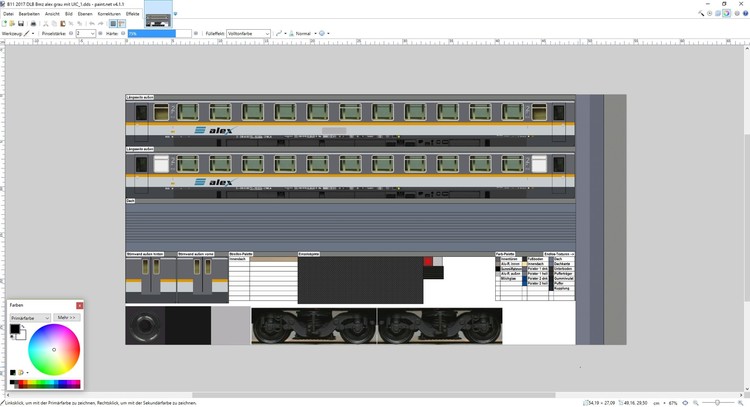Image resolution: width=750 pixels, height=407 pixels.
Task: Open the Effekte menu
Action: click(x=132, y=14)
